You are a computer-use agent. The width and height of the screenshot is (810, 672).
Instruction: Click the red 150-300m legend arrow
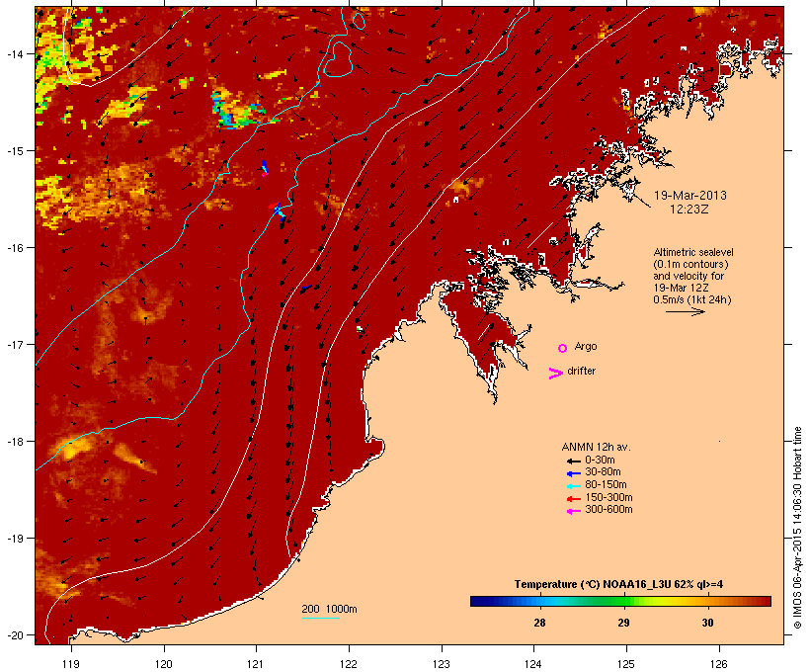pos(573,498)
